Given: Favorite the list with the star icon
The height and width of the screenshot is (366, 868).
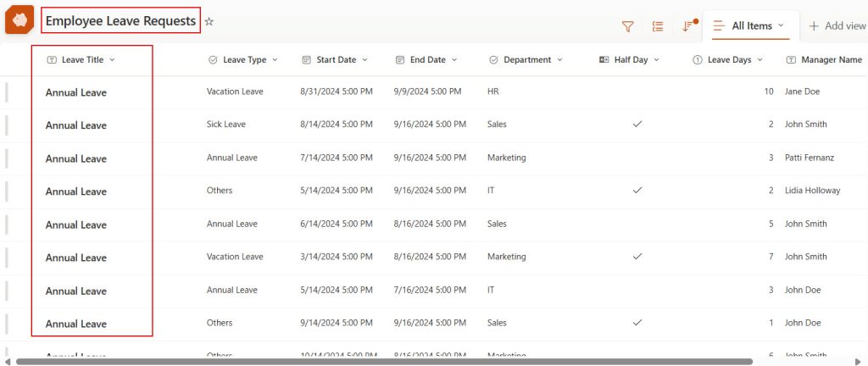Looking at the screenshot, I should pyautogui.click(x=209, y=21).
